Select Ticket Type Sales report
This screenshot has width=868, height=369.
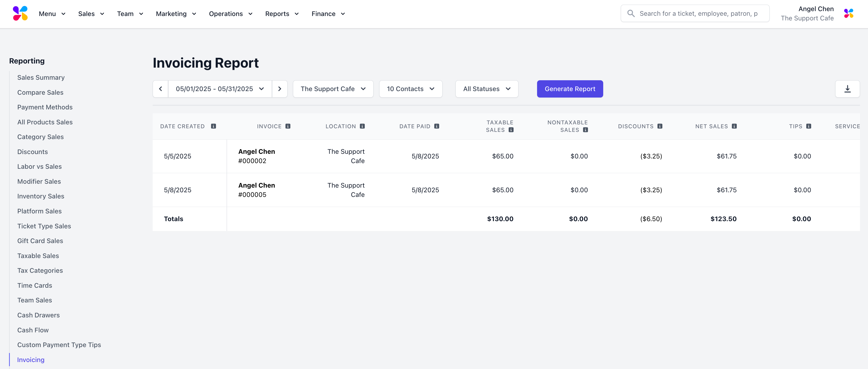click(x=44, y=226)
